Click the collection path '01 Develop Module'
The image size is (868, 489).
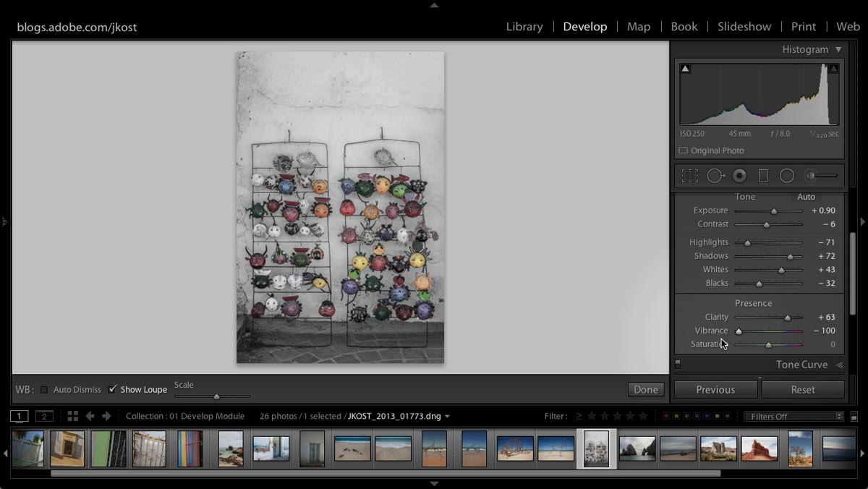[207, 416]
